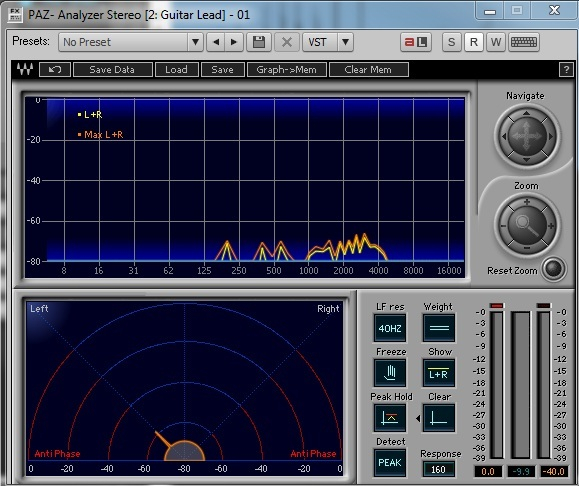Viewport: 579px width, 486px height.
Task: Click the Freeze hand icon
Action: click(x=390, y=373)
